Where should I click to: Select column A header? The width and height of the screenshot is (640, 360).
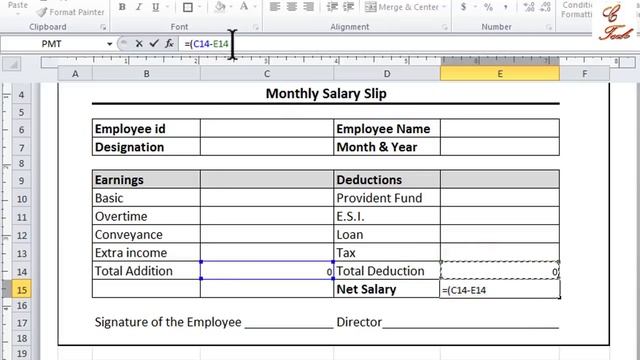[x=75, y=74]
